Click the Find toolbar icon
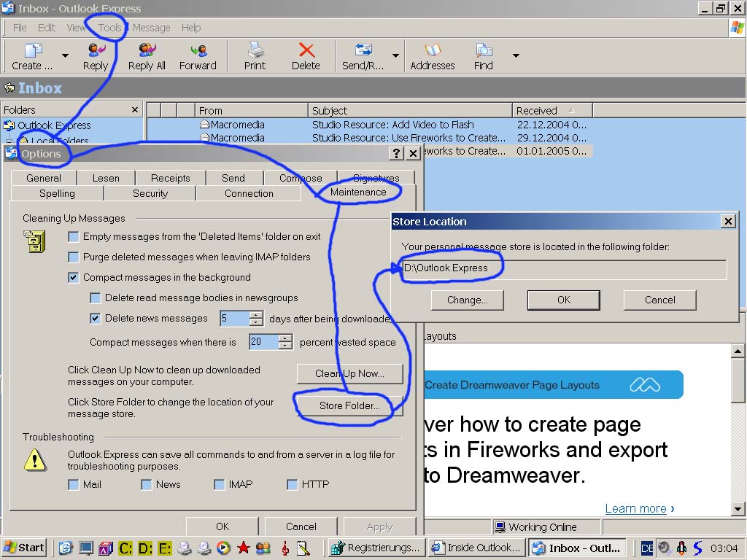Image resolution: width=747 pixels, height=560 pixels. pos(484,50)
